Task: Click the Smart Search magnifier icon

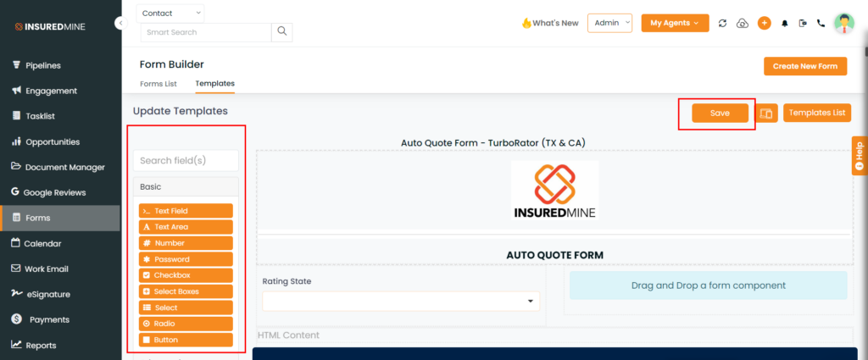Action: [x=281, y=32]
